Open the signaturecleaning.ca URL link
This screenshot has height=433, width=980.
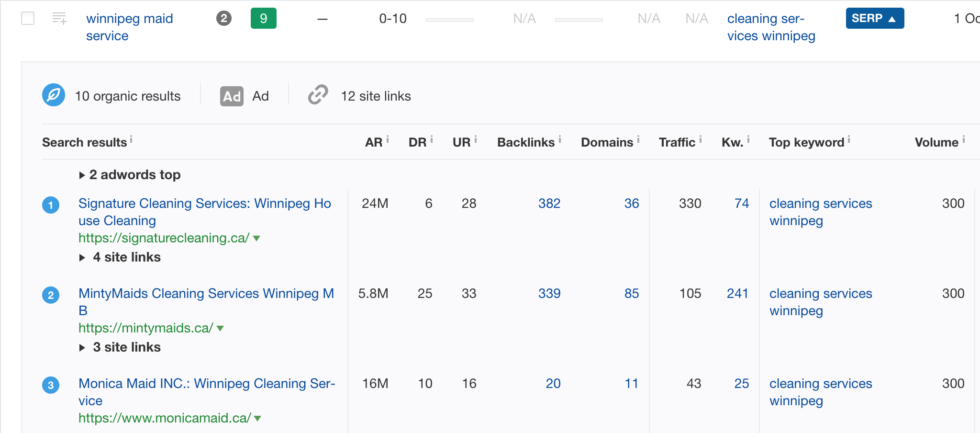tap(164, 238)
